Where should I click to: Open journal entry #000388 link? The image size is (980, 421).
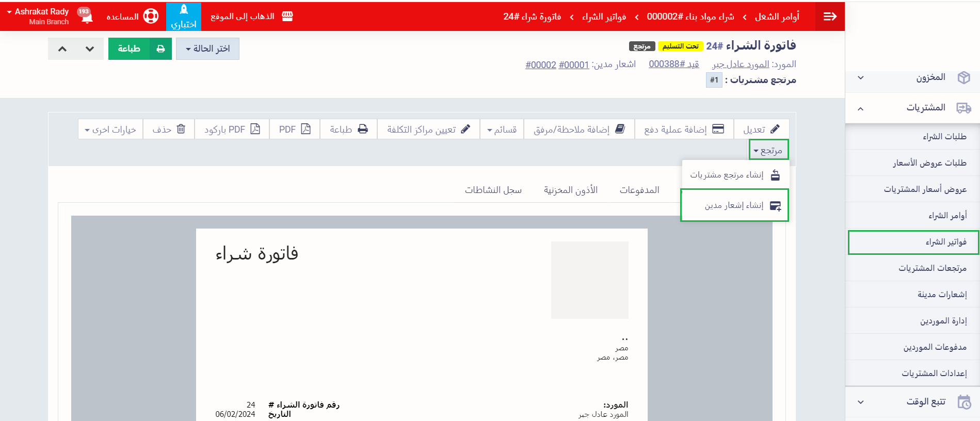click(x=673, y=64)
